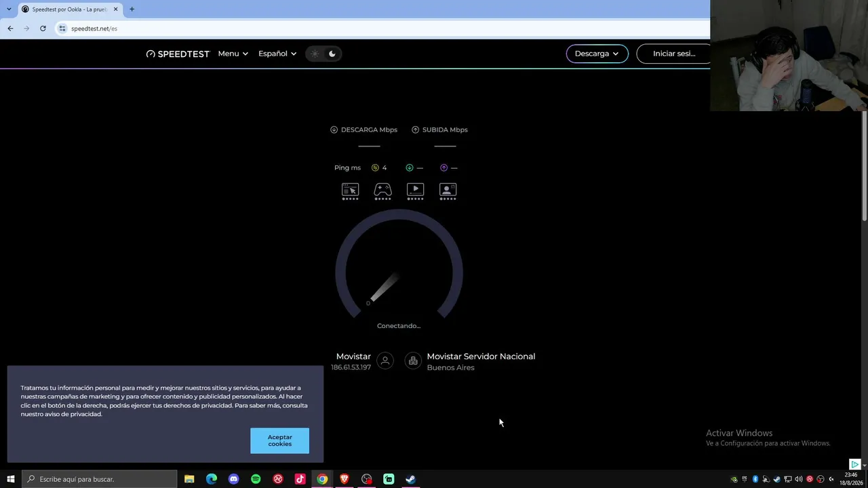Click the DESCARGA Mbps label
Image resolution: width=868 pixels, height=488 pixels.
pos(369,129)
